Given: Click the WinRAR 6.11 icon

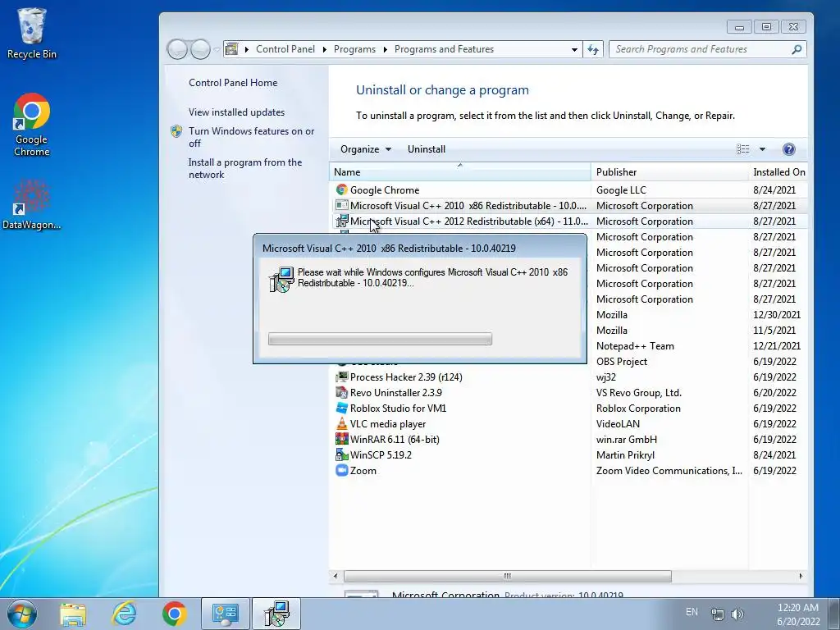Looking at the screenshot, I should [342, 439].
